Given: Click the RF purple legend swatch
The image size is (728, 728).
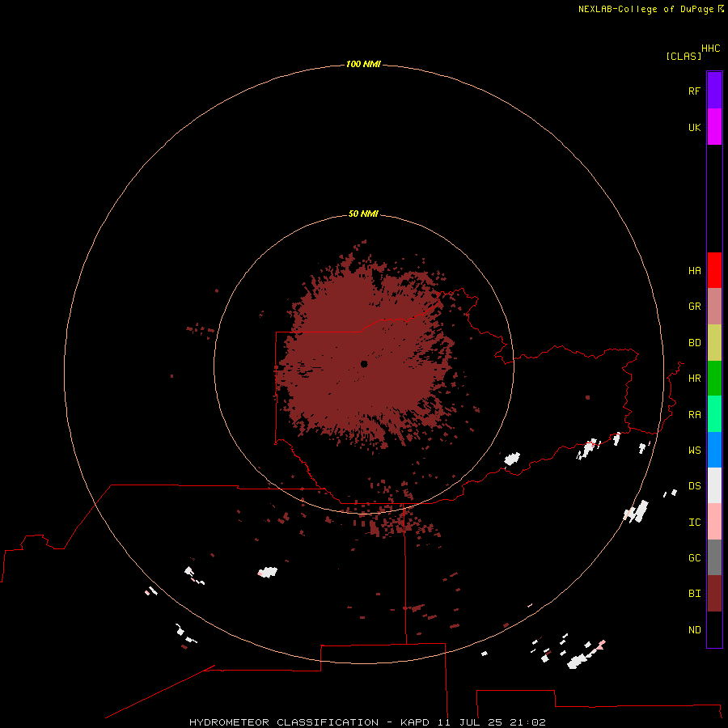Looking at the screenshot, I should 714,91.
